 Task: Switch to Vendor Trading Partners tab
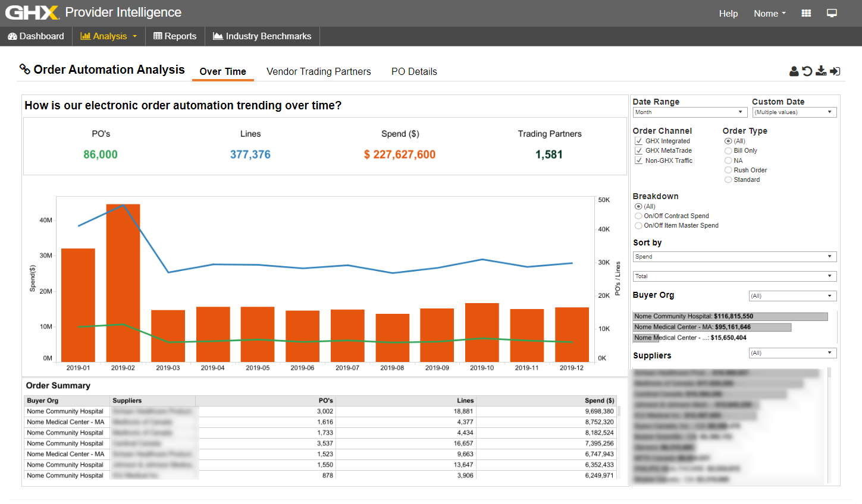pos(318,71)
